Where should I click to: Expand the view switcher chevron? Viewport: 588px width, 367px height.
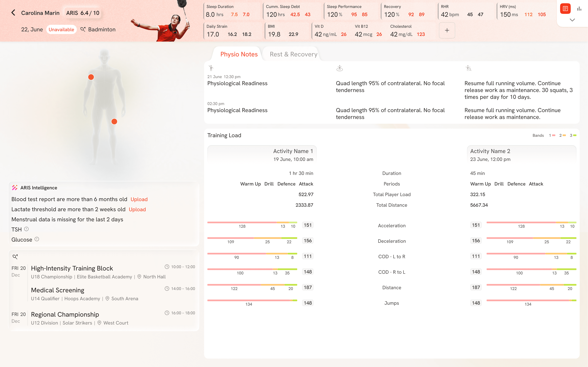tap(572, 20)
